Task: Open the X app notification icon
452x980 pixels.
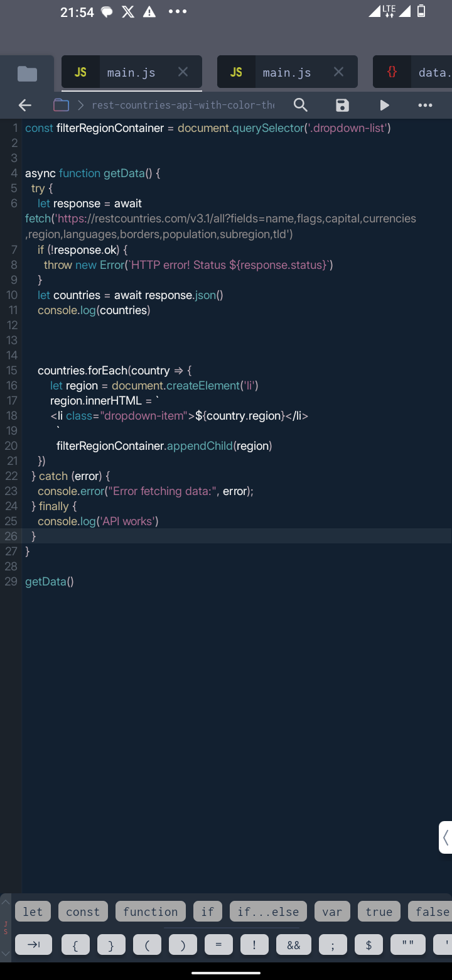Action: pyautogui.click(x=128, y=12)
